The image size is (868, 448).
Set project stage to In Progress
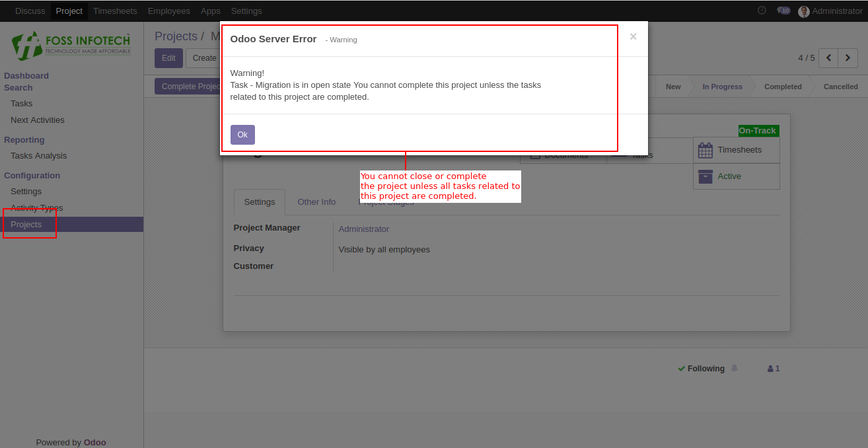tap(722, 87)
